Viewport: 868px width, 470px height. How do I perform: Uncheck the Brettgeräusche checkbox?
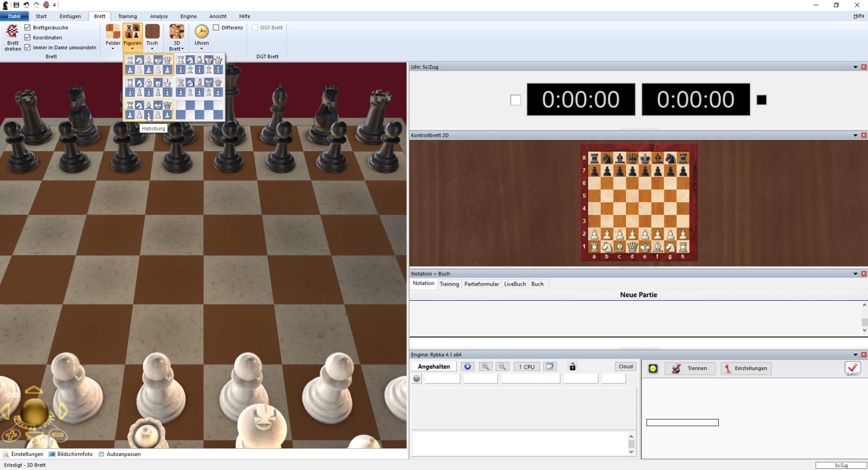click(28, 28)
